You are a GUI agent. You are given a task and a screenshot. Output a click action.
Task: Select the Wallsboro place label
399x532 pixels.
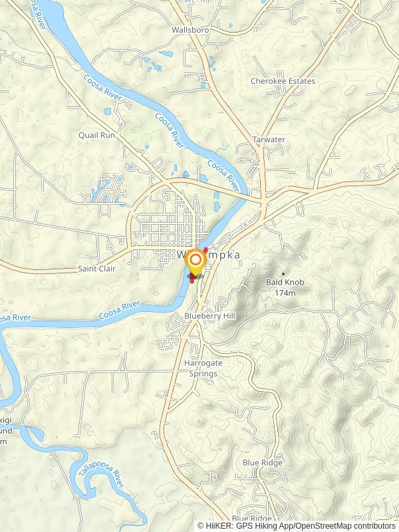190,30
